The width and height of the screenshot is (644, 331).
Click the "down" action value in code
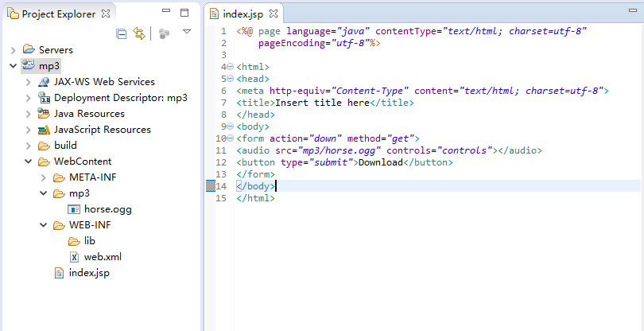pos(325,138)
